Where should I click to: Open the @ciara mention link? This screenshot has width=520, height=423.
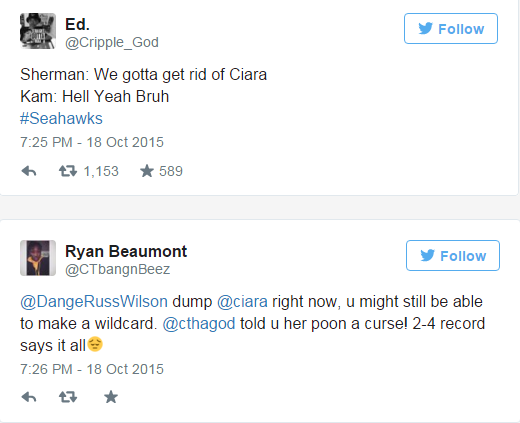click(242, 302)
